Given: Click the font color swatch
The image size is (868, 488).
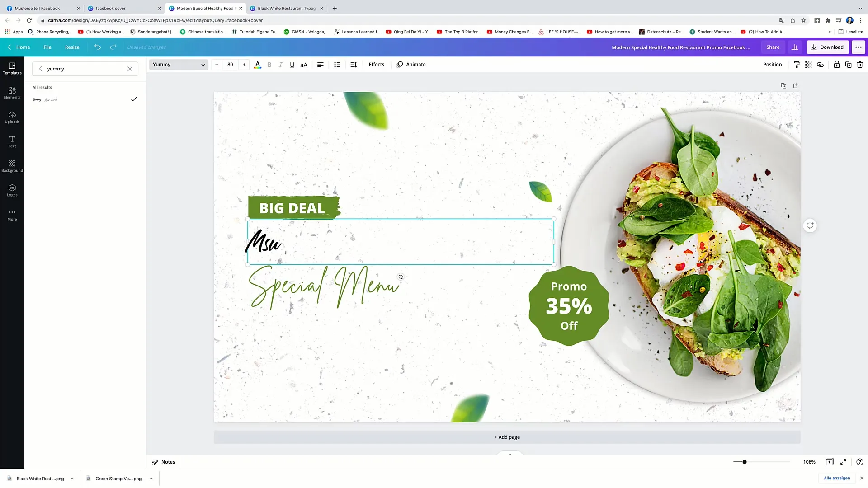Looking at the screenshot, I should click(x=258, y=65).
